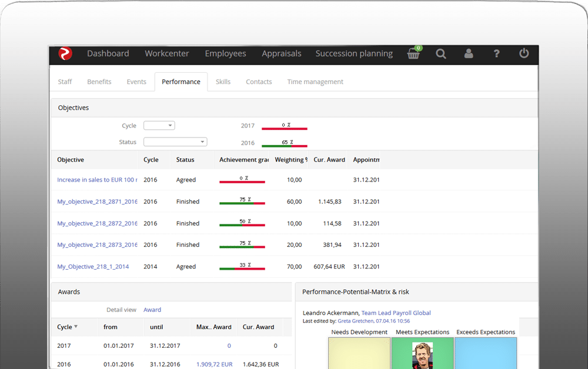
Task: Open the Succession planning menu
Action: [354, 53]
